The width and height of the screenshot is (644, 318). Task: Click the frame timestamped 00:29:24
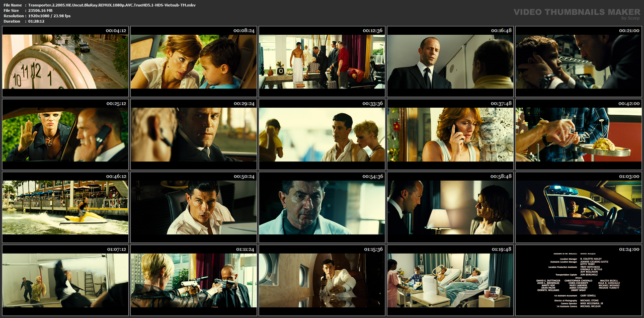pyautogui.click(x=194, y=134)
